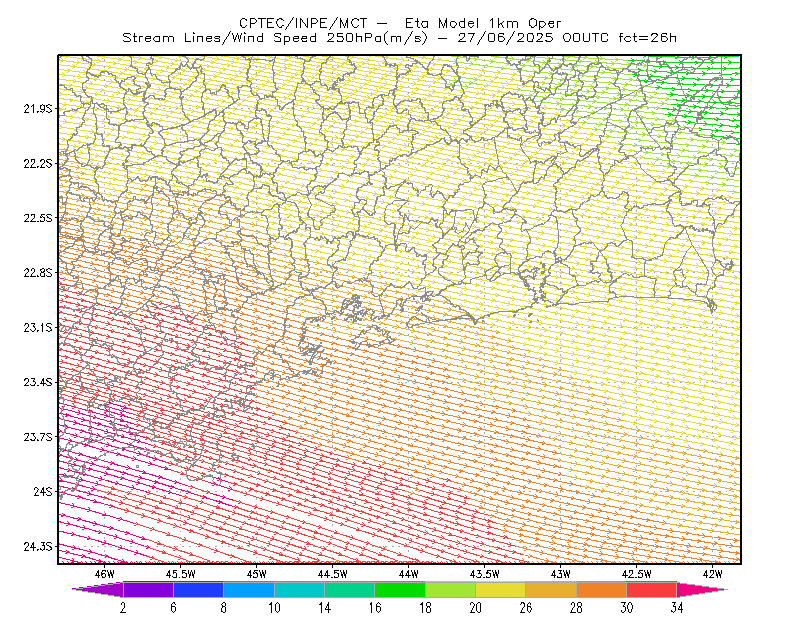Click the 21.9S latitude label
The image size is (800, 618).
click(x=37, y=109)
